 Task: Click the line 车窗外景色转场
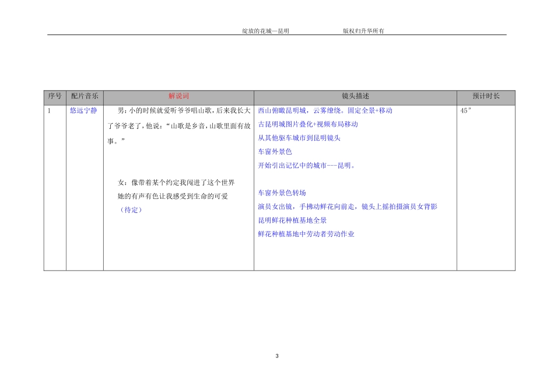point(282,193)
